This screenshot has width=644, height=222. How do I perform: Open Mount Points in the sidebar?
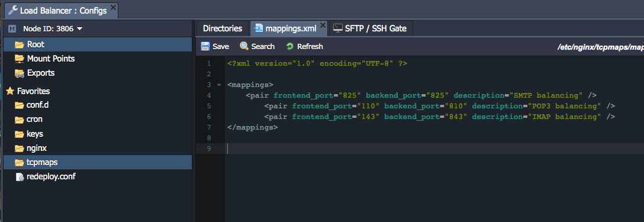51,59
